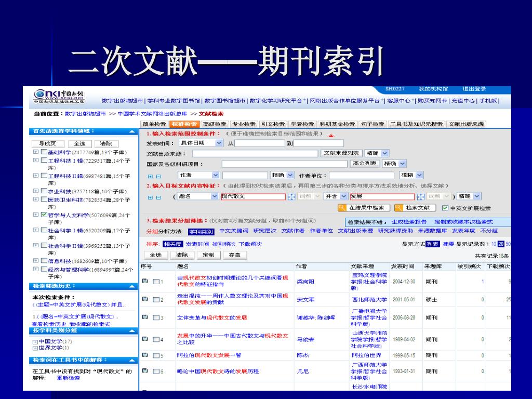Click the 现代散文 search term field
The image size is (532, 399).
[x=253, y=196]
